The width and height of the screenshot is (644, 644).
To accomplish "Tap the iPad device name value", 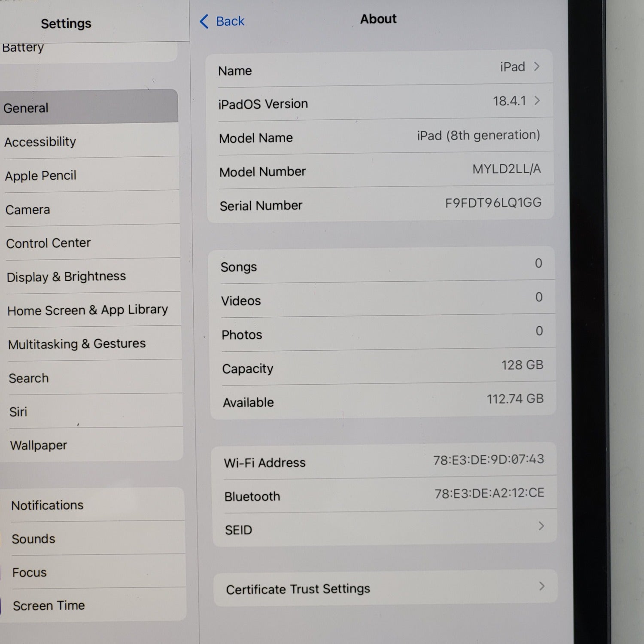I will [x=513, y=67].
